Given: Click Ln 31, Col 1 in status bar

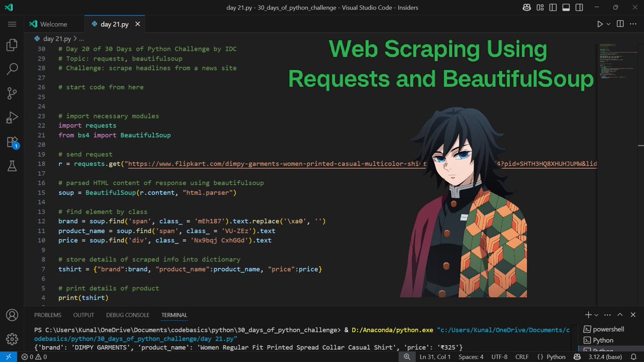Looking at the screenshot, I should click(435, 357).
